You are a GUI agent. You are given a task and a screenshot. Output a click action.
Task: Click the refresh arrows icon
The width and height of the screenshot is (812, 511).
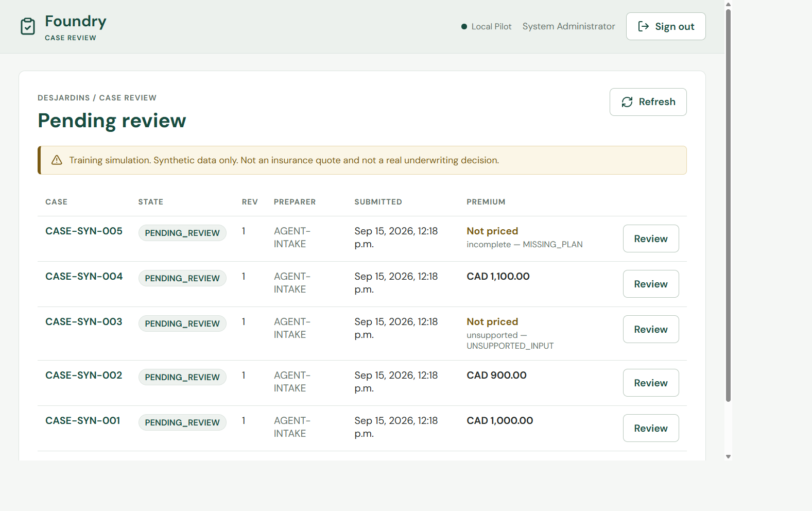[x=627, y=102]
